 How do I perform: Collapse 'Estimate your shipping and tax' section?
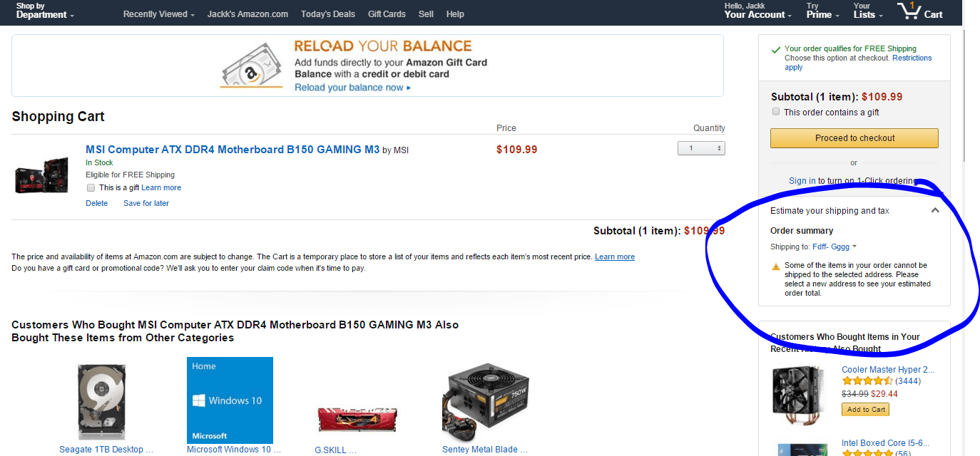point(935,211)
